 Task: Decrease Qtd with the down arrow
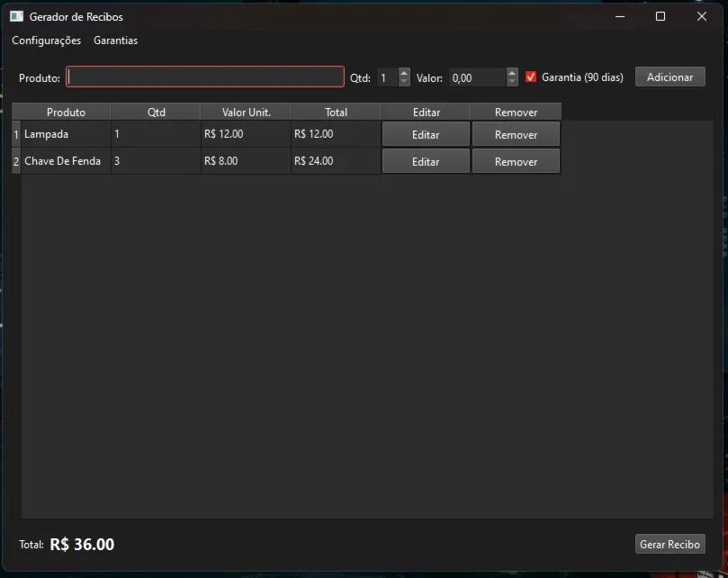point(404,82)
